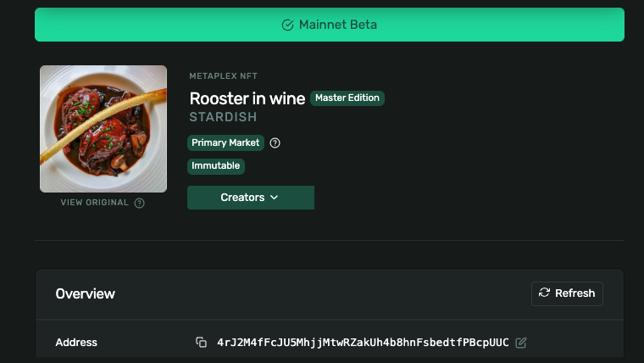Click the edit pencil icon beside the address

[x=521, y=343]
